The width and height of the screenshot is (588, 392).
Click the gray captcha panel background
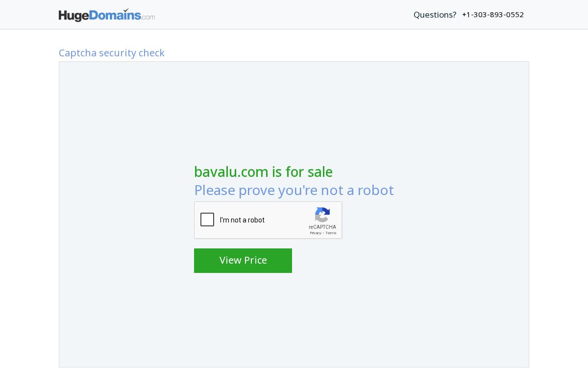pos(122,318)
